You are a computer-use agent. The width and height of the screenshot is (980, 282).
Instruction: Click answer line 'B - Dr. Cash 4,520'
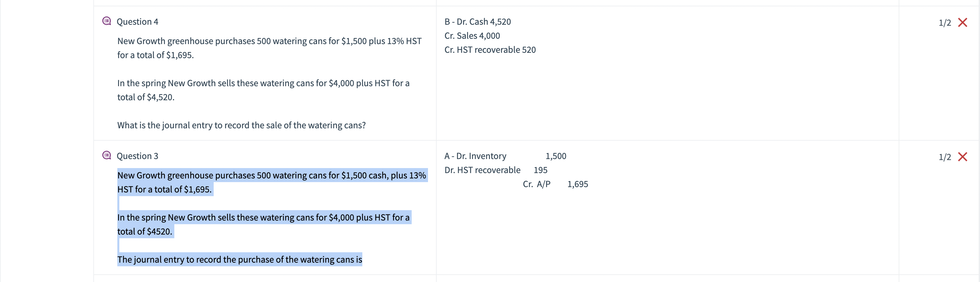tap(477, 22)
